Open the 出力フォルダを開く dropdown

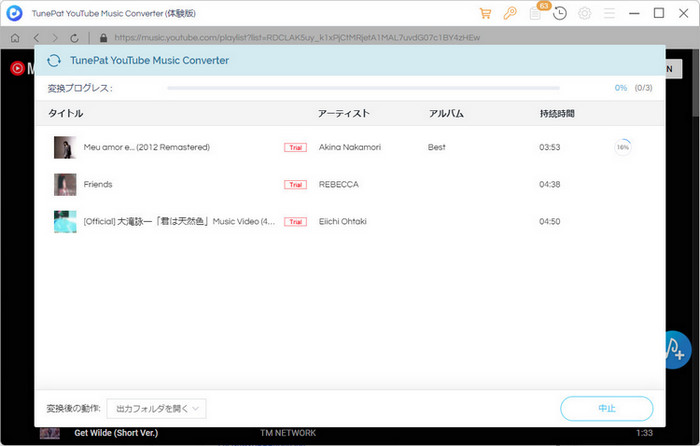point(156,408)
